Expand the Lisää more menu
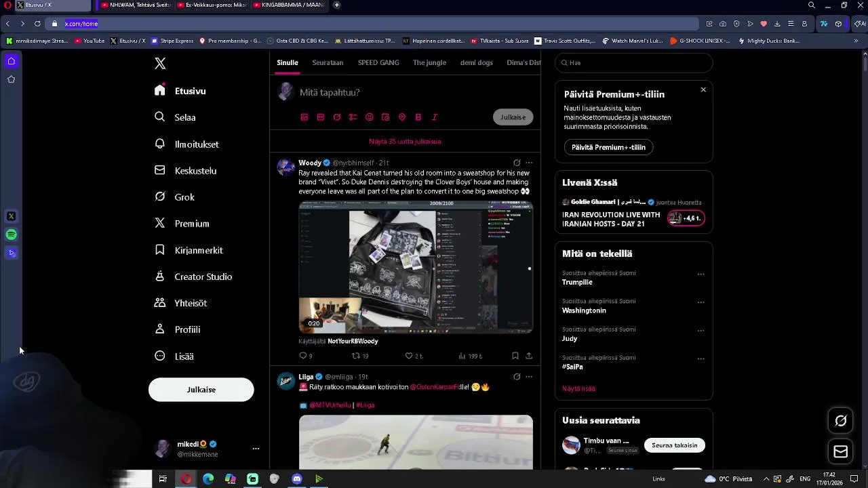The height and width of the screenshot is (488, 868). 174,356
